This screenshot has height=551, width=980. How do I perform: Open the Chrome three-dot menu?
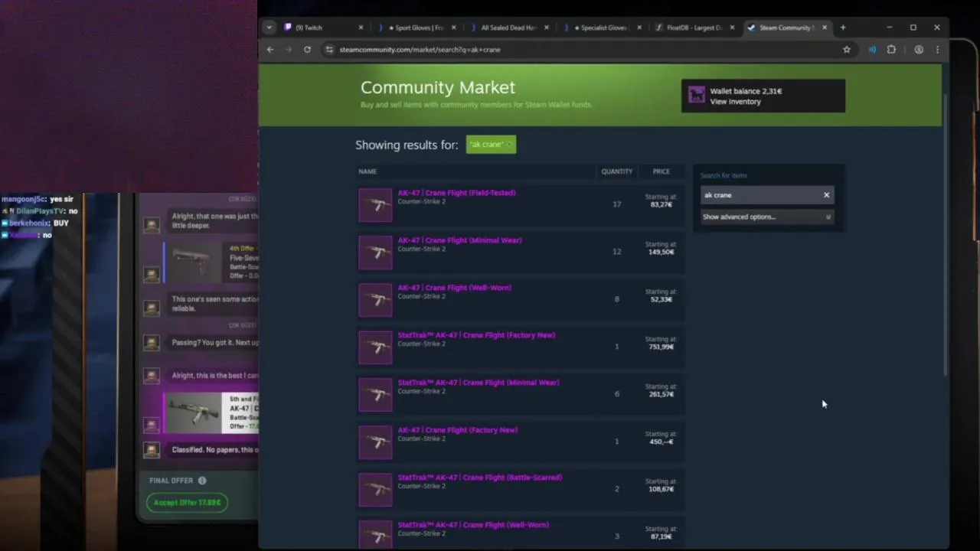[x=937, y=49]
